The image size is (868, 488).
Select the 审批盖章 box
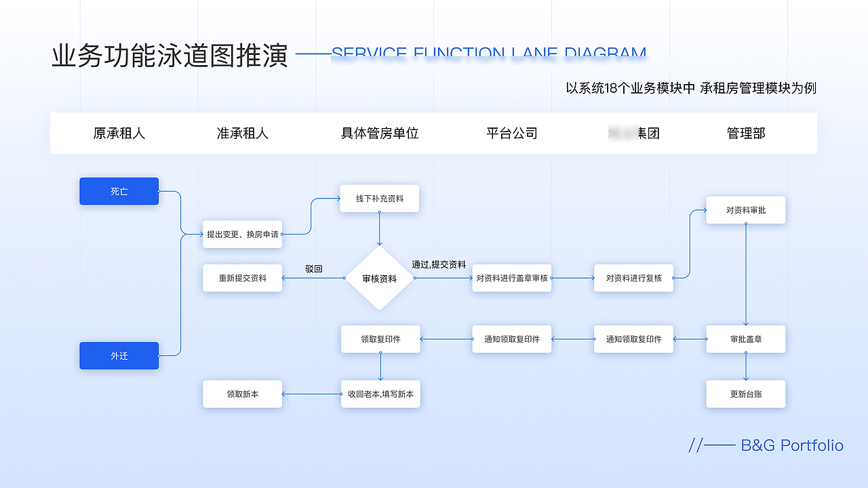coord(746,339)
